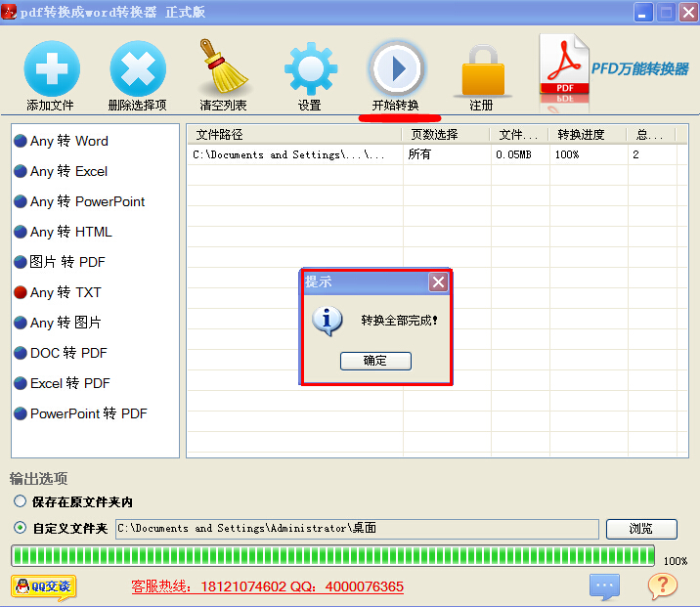The width and height of the screenshot is (700, 607).
Task: Click the 清空列表 broom icon
Action: 223,66
